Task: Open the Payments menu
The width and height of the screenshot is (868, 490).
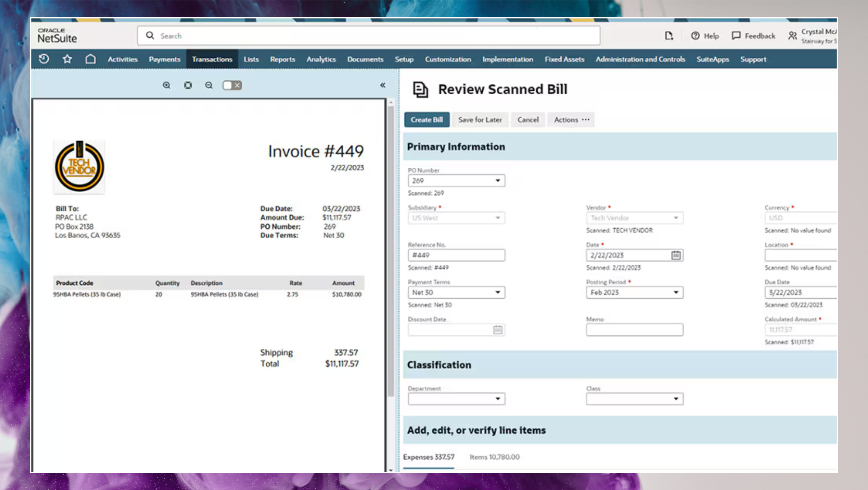Action: (165, 59)
